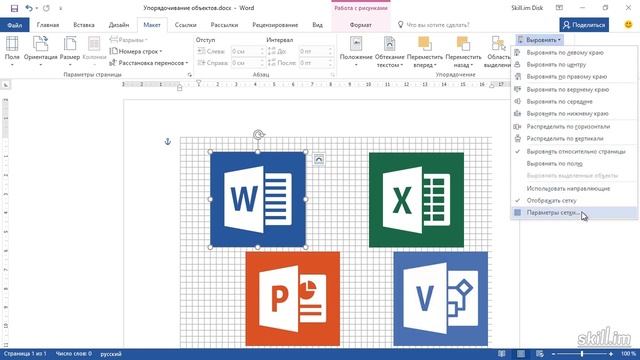Select the green Excel logo picture
The image size is (640, 360).
tap(416, 200)
